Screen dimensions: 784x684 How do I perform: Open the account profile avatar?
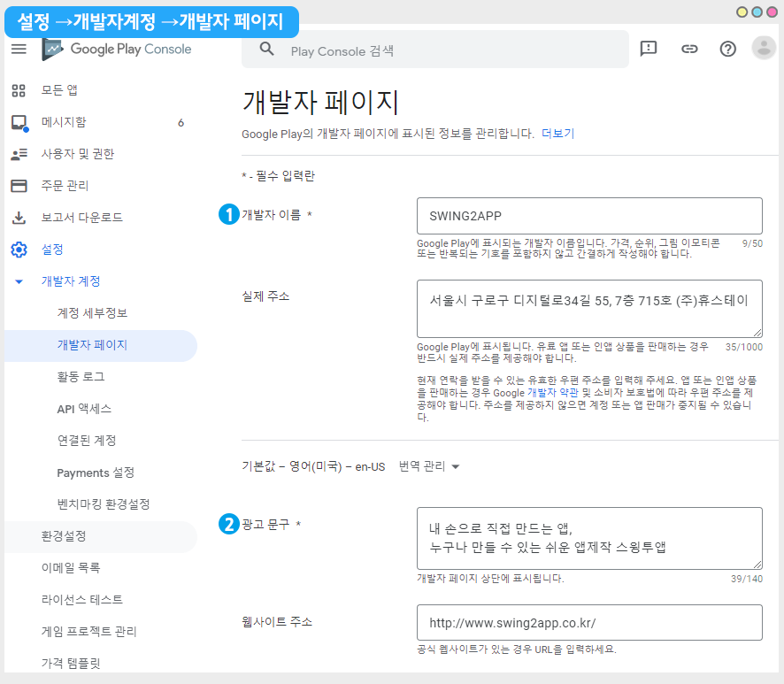point(763,49)
